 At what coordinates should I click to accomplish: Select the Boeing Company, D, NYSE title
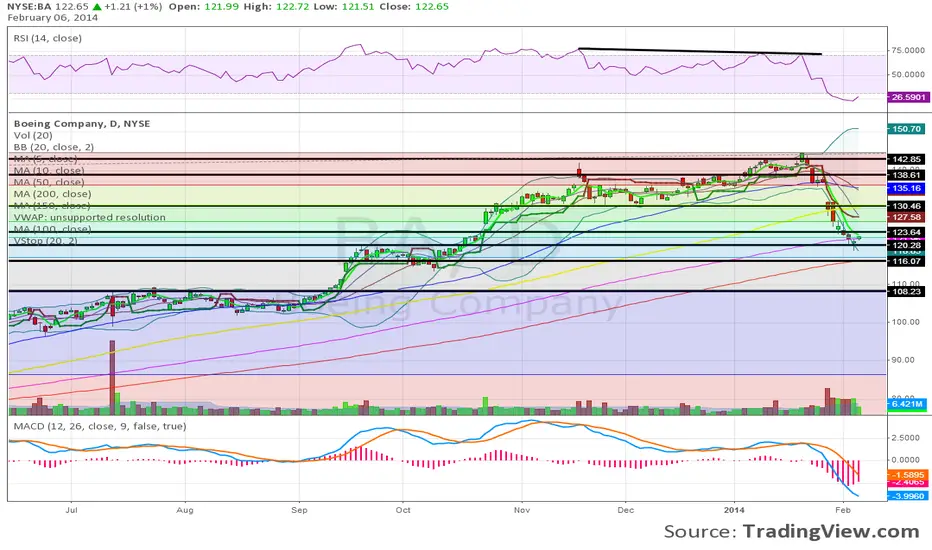pos(82,124)
